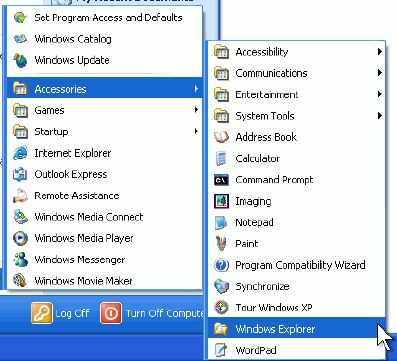Click the Internet Explorer label
The image size is (397, 361).
[73, 153]
